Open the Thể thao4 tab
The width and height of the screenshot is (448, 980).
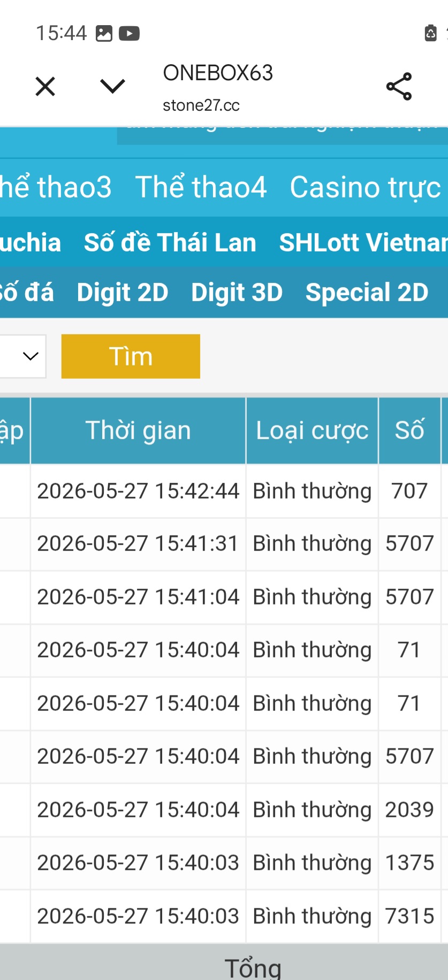[x=201, y=187]
